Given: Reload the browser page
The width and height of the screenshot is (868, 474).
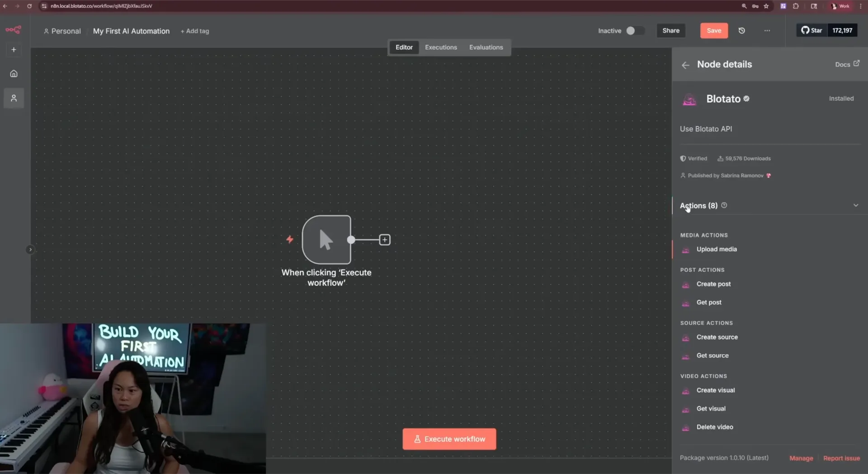Looking at the screenshot, I should coord(29,6).
